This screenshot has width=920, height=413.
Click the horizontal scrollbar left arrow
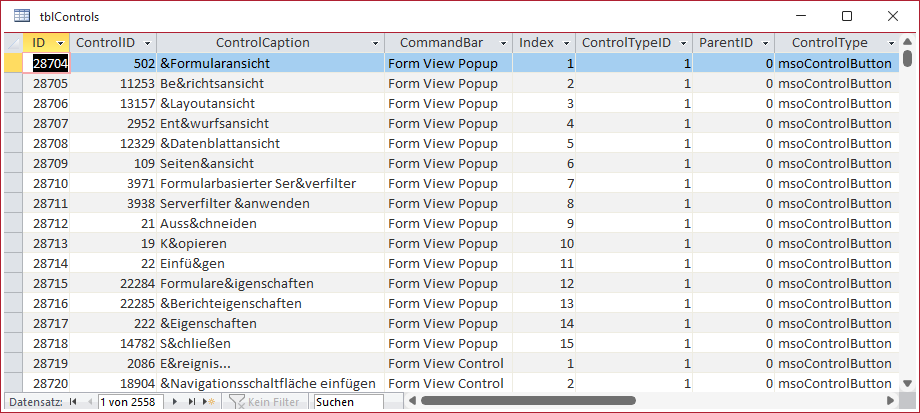point(412,402)
